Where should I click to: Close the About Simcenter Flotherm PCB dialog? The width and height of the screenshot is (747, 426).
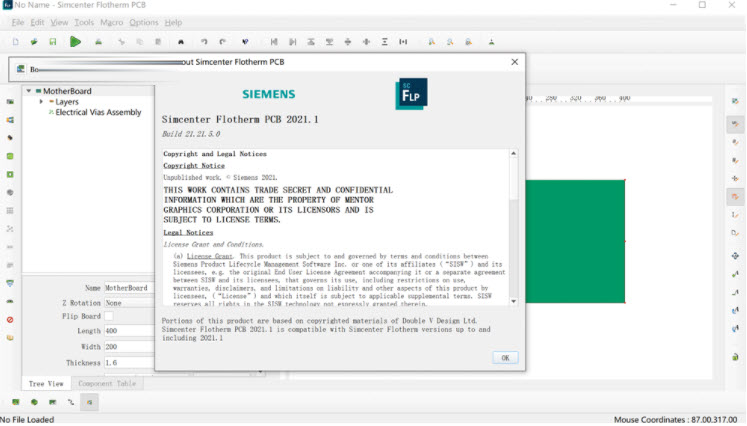(x=515, y=62)
